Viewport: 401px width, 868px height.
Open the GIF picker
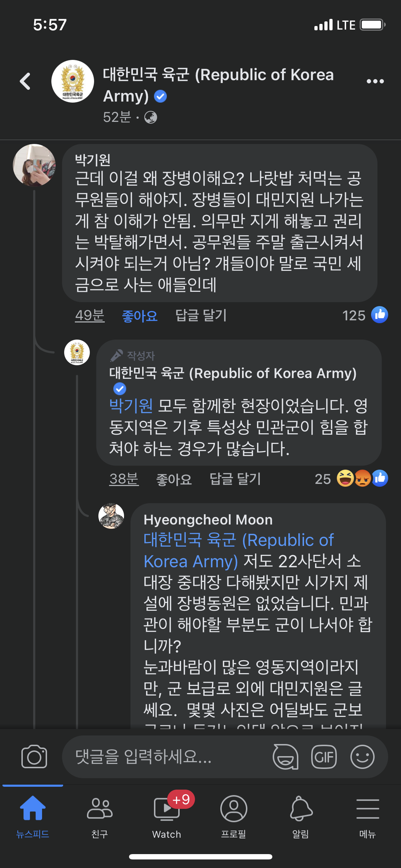pyautogui.click(x=324, y=756)
